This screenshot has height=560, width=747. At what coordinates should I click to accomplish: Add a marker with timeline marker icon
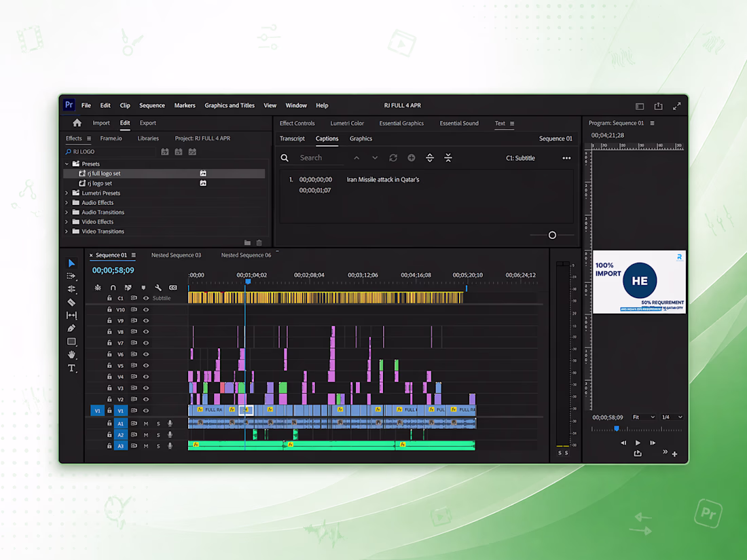143,288
